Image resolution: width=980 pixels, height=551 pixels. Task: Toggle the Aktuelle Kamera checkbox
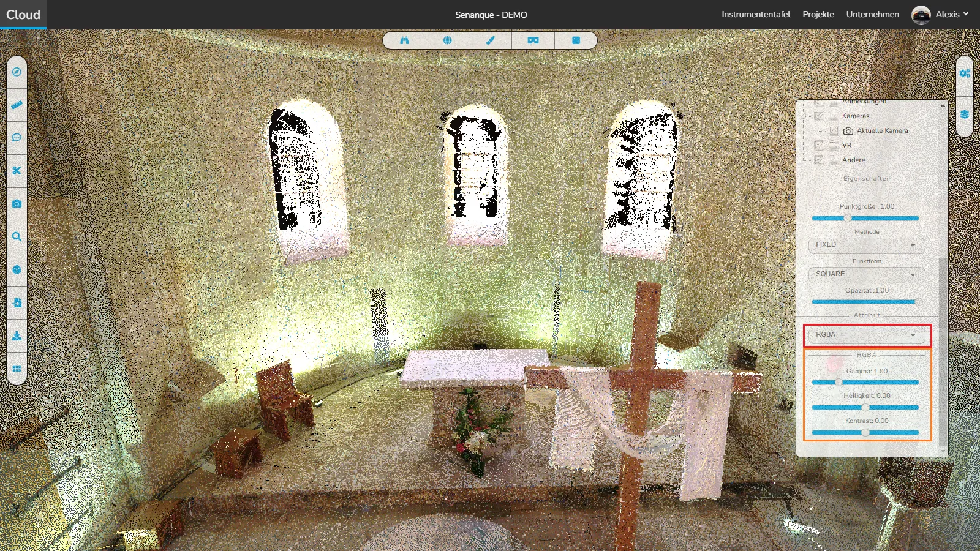(834, 131)
